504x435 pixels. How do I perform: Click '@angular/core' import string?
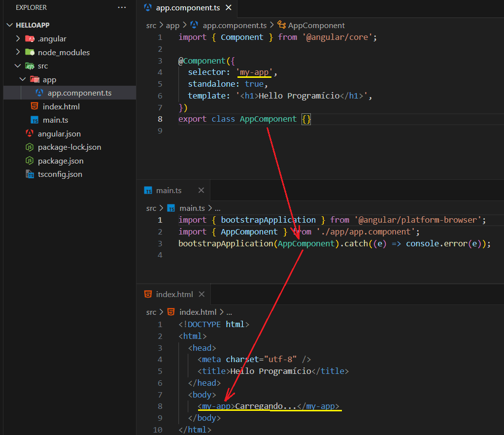(x=337, y=37)
